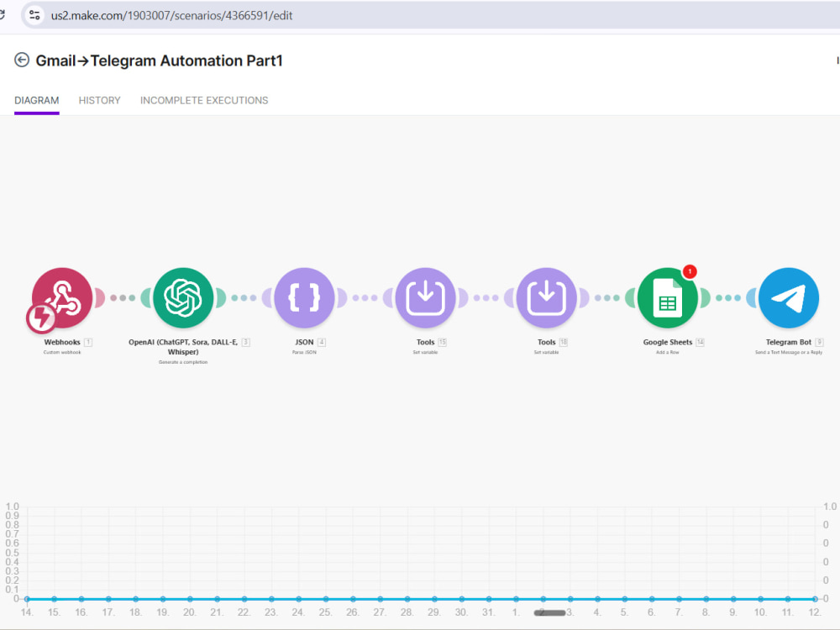840x630 pixels.
Task: Open site information icon in address bar
Action: click(x=34, y=15)
